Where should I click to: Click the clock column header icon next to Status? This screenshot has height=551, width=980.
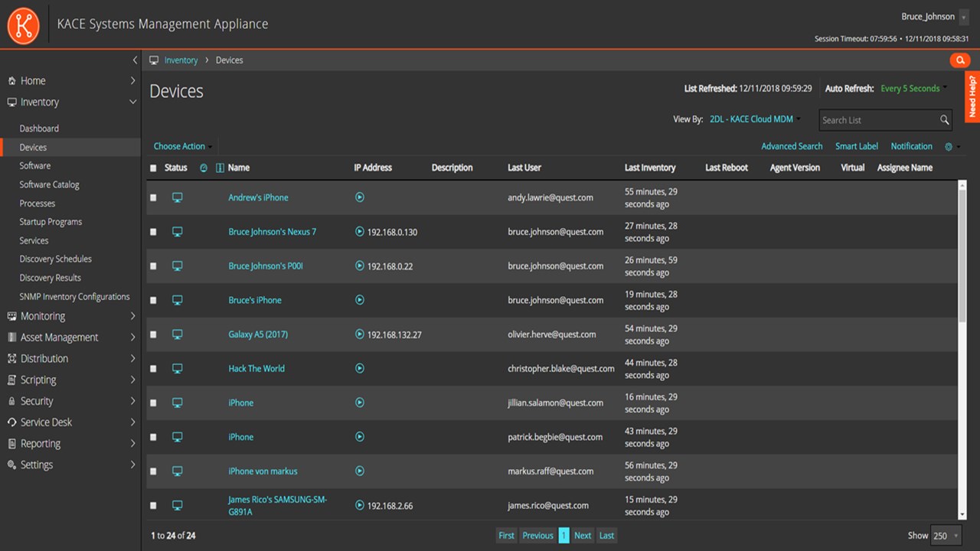tap(204, 168)
